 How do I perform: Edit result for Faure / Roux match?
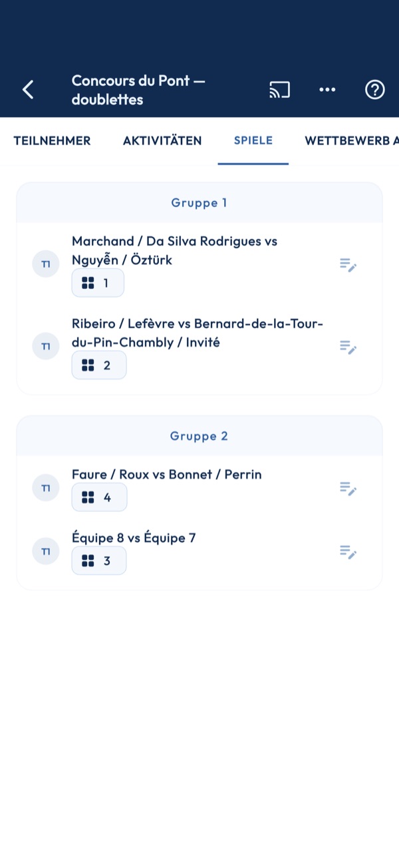(x=348, y=489)
